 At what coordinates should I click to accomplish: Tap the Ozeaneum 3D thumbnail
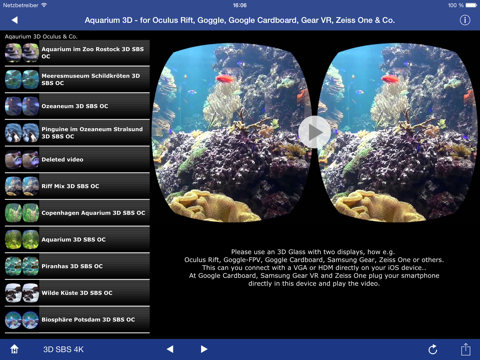click(x=22, y=106)
